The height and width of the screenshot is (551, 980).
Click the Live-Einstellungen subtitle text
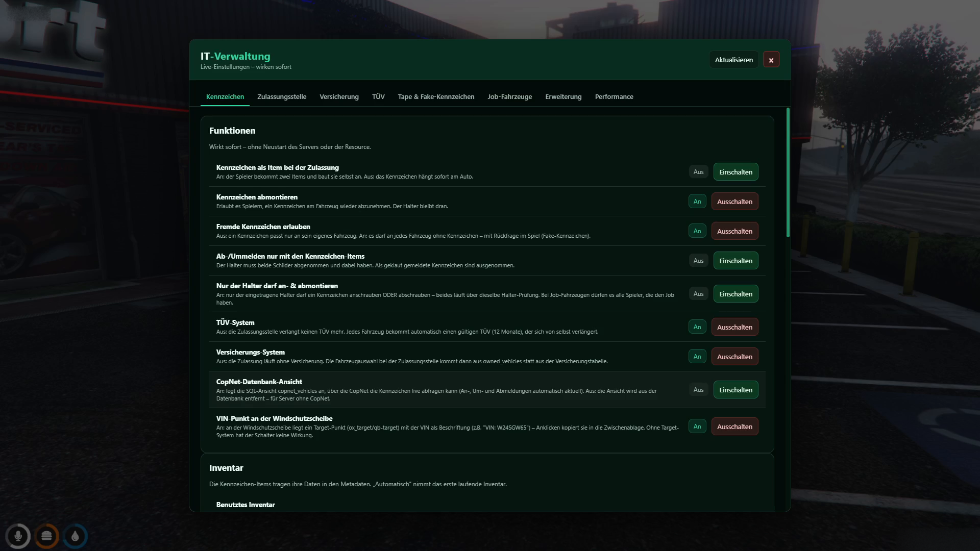[246, 67]
